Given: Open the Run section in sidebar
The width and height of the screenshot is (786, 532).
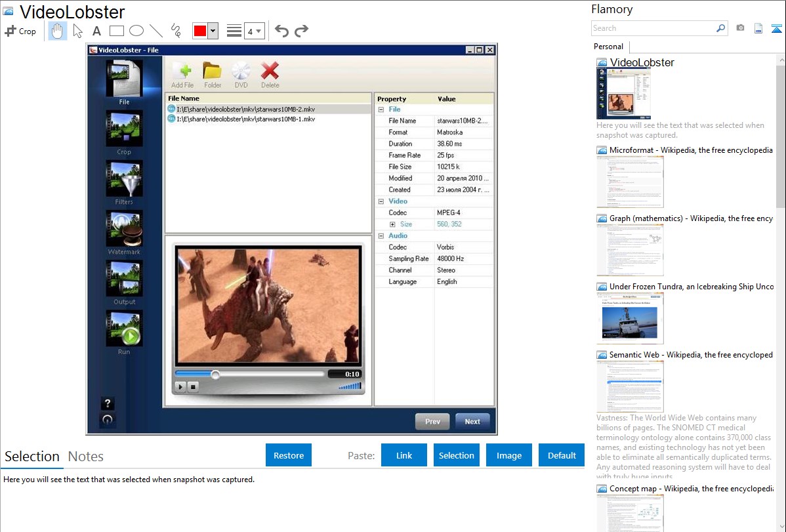Looking at the screenshot, I should coord(124,333).
